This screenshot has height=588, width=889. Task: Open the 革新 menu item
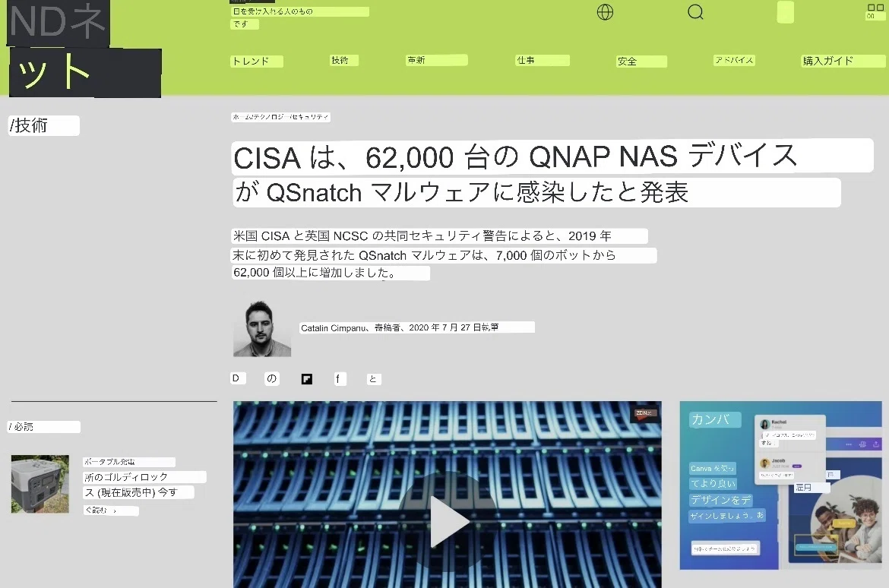tap(437, 60)
